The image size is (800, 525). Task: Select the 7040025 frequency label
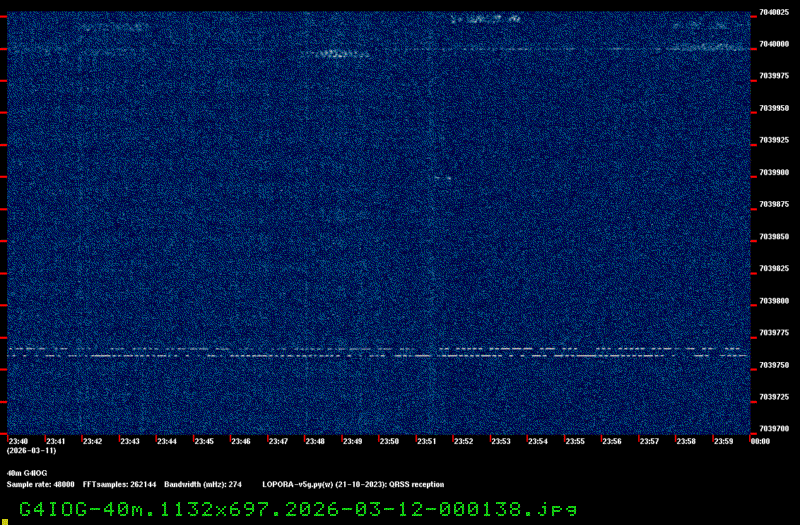(774, 12)
